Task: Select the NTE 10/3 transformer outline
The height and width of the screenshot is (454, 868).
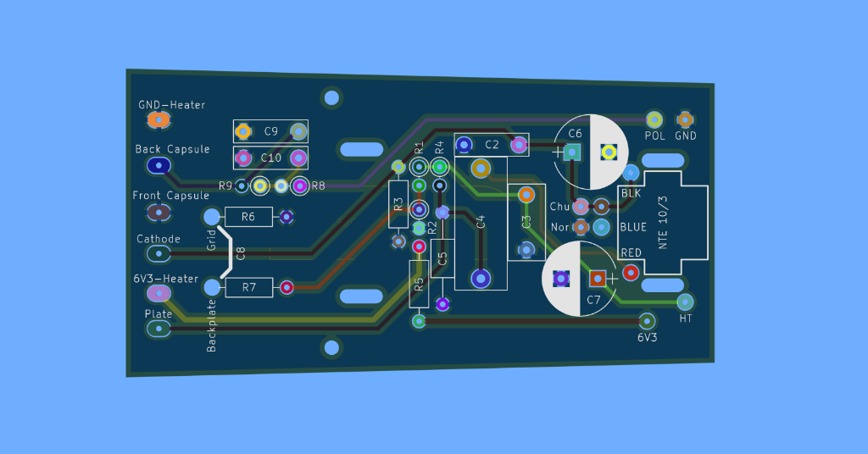Action: point(676,222)
